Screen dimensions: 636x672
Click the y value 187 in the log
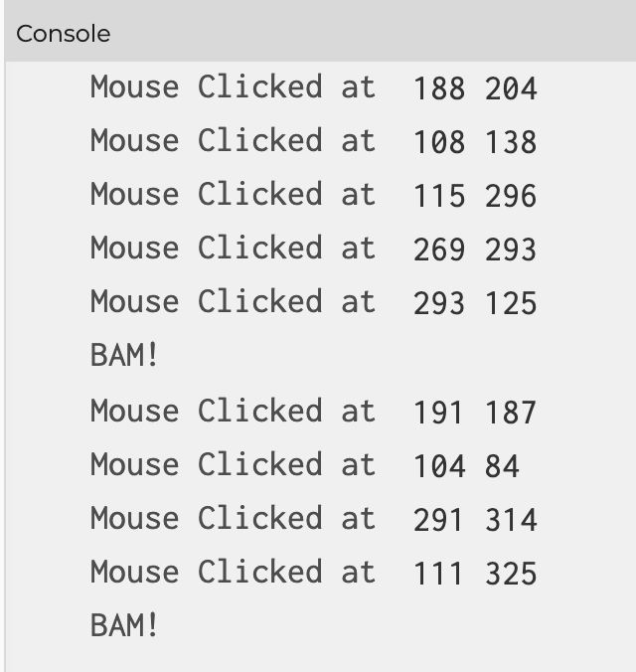pyautogui.click(x=511, y=413)
